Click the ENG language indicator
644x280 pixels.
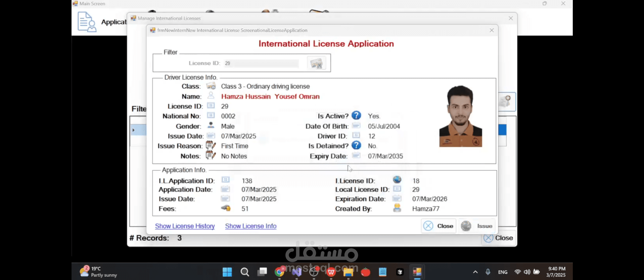click(x=503, y=272)
